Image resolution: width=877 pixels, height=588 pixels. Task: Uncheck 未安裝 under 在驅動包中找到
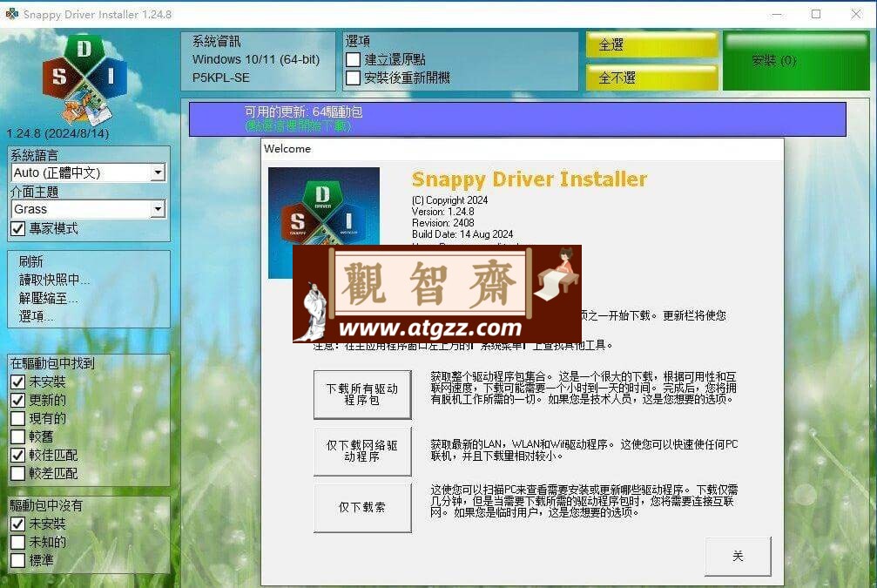click(18, 382)
